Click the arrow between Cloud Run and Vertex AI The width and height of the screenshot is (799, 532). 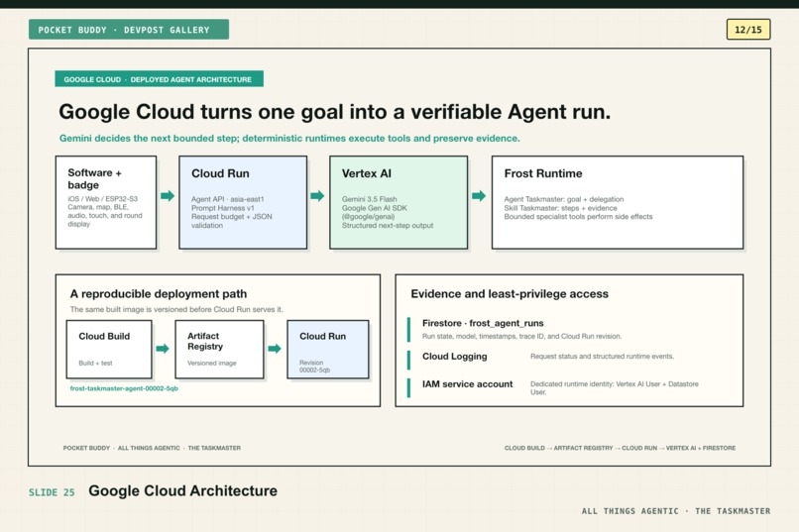point(317,196)
